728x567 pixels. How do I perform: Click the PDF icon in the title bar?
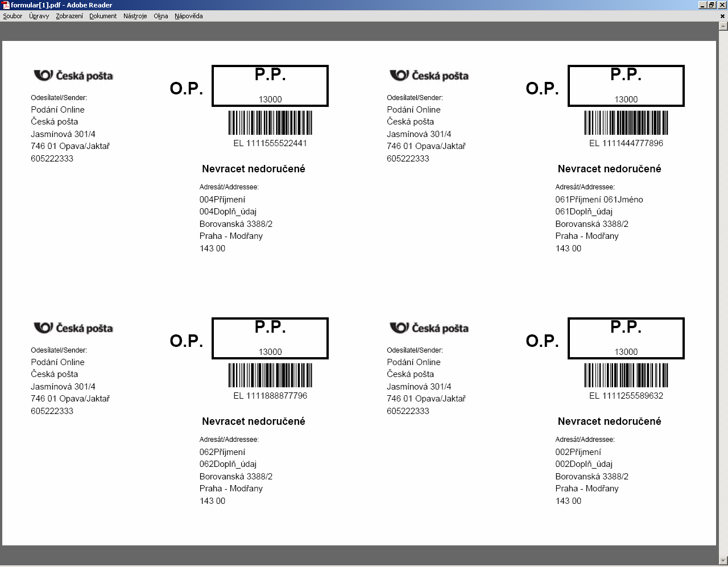click(6, 5)
